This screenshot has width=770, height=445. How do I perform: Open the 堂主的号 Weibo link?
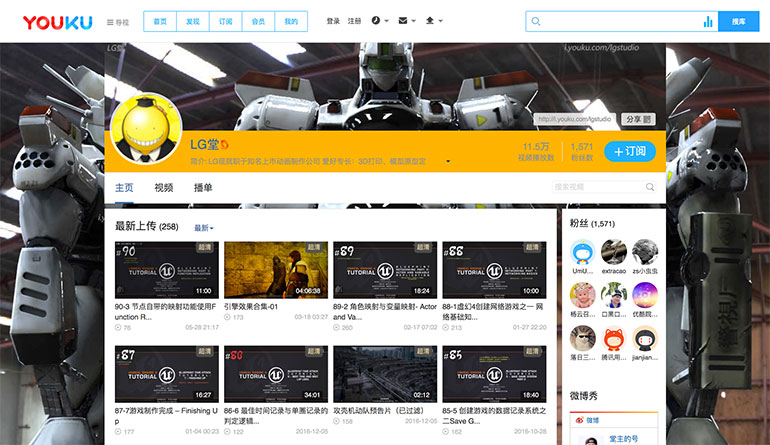click(x=624, y=439)
